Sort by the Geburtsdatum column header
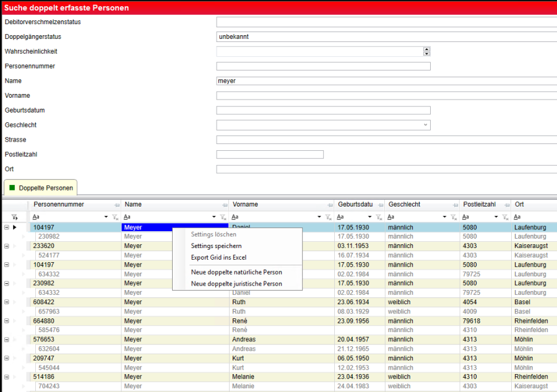 click(355, 205)
